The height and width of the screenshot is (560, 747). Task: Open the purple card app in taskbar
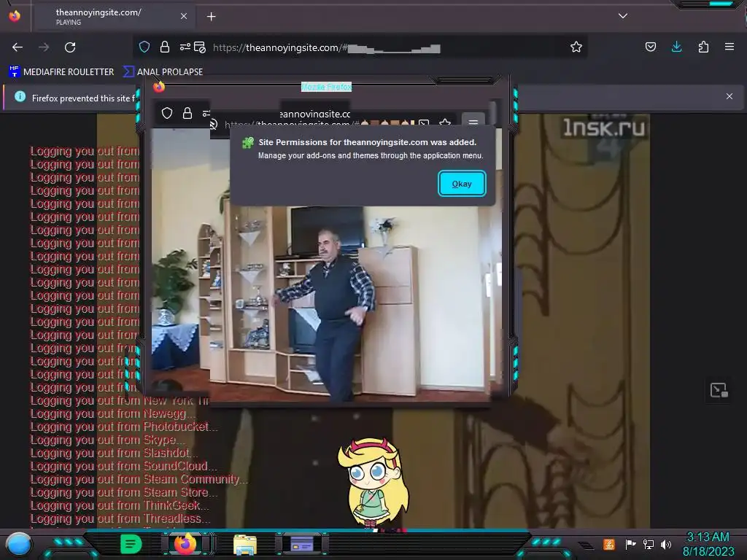click(x=302, y=544)
